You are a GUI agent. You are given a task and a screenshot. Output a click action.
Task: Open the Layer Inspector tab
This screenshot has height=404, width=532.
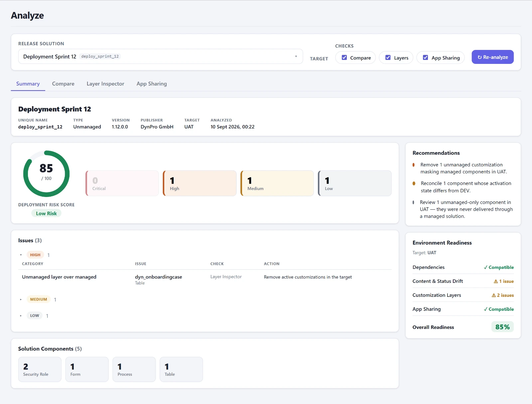pos(105,84)
